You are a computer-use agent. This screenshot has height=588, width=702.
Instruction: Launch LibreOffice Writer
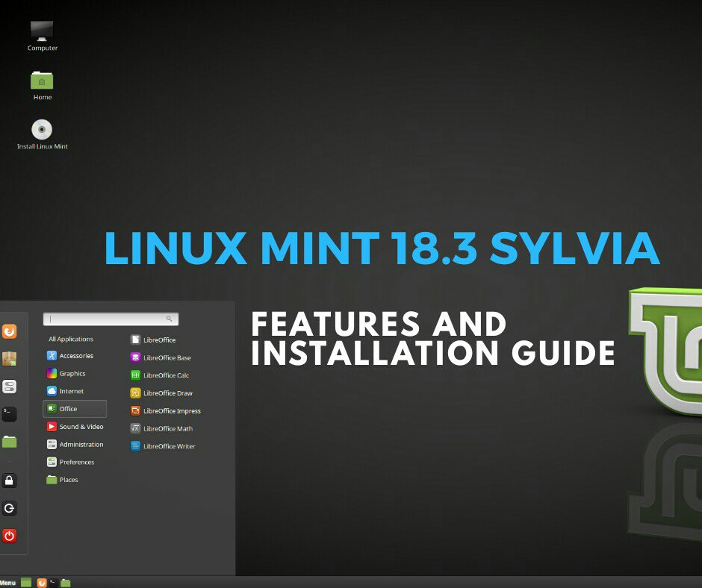[163, 446]
